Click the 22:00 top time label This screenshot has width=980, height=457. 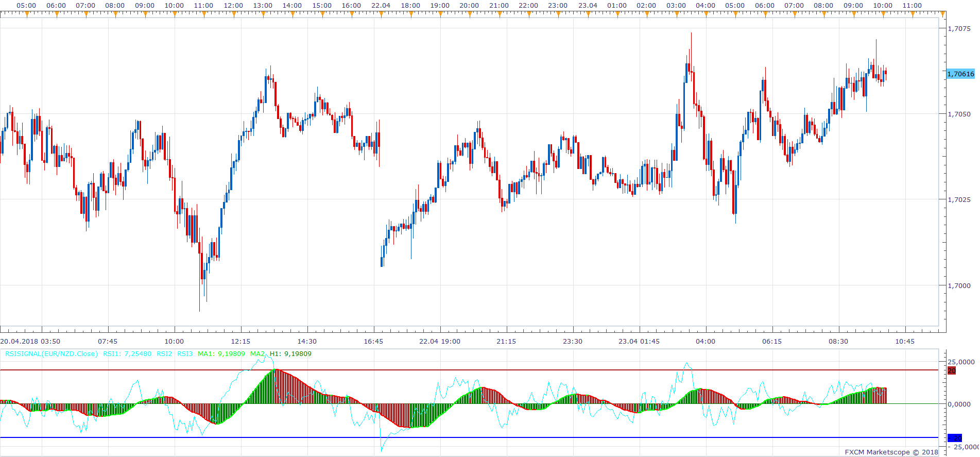(528, 6)
